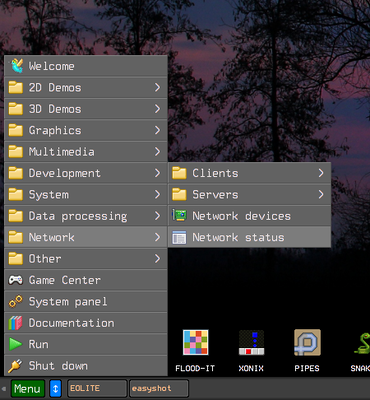Viewport: 370px width, 400px height.
Task: Expand the System chevron arrow
Action: [x=157, y=194]
